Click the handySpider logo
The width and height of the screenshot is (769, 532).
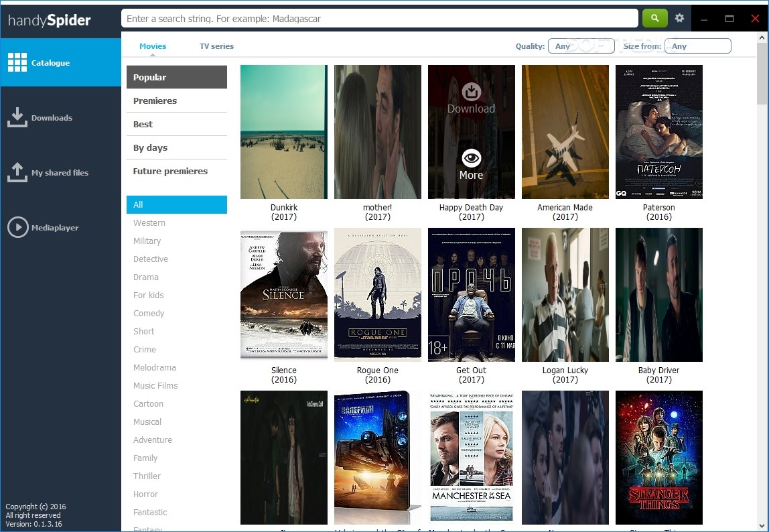(49, 20)
